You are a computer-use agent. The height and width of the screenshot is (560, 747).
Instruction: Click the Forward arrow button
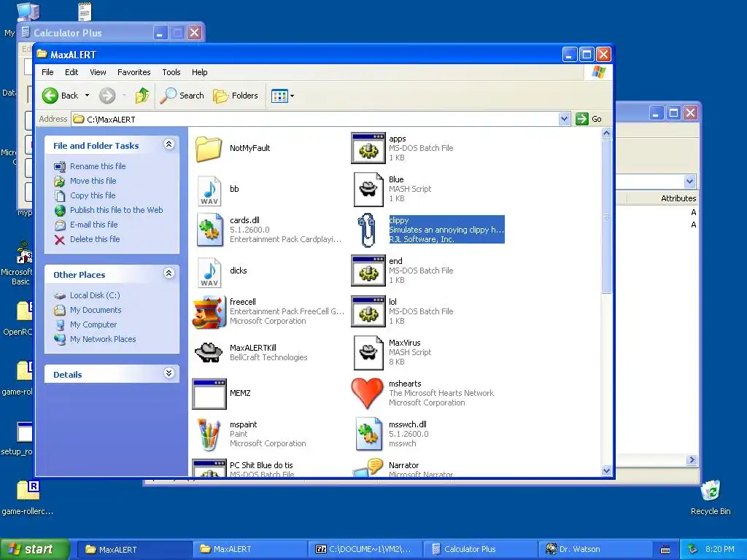(x=107, y=96)
